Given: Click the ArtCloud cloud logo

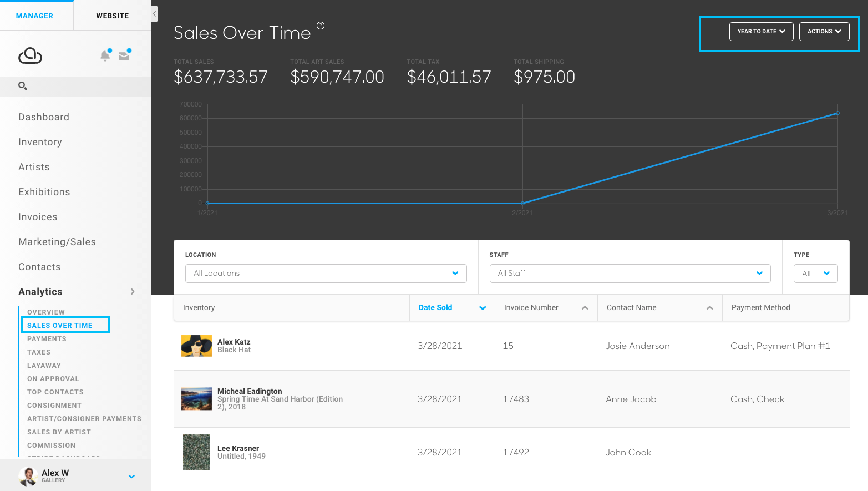Looking at the screenshot, I should (x=30, y=55).
